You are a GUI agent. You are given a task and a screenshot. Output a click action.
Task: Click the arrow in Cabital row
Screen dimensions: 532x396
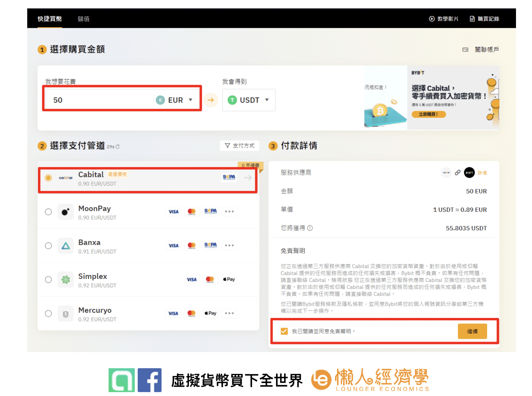click(x=248, y=178)
